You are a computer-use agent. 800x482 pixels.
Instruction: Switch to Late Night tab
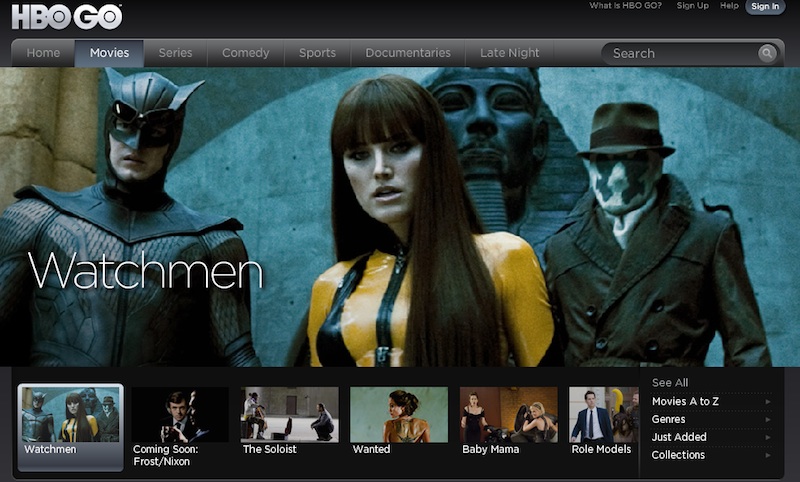pos(509,53)
